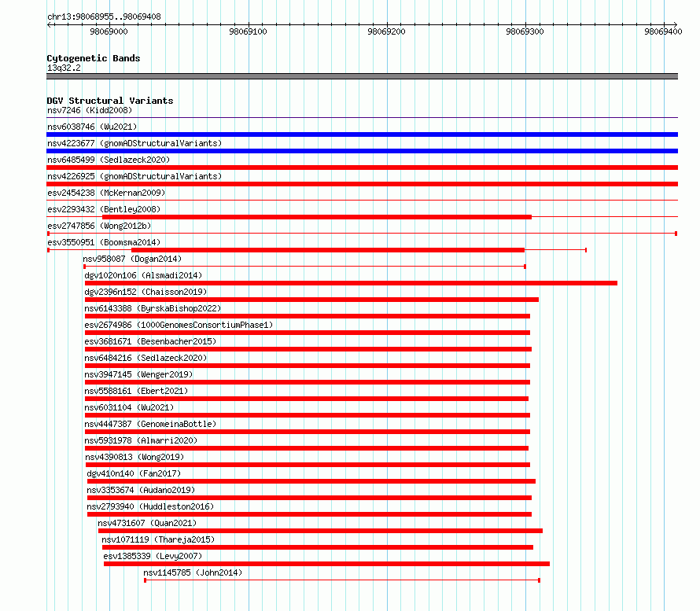Screen dimensions: 700x611
Task: Click the nsv3353674 (Audano2019) label
Action: 141,490
